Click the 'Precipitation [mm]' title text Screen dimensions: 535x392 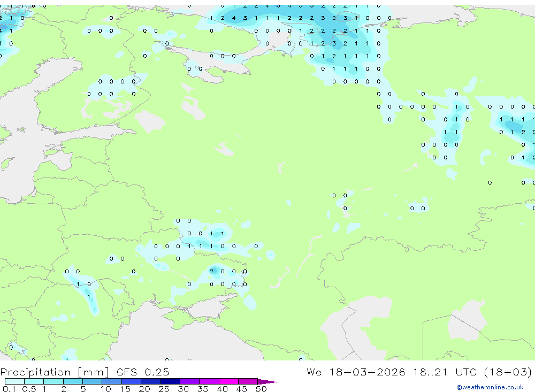(55, 372)
